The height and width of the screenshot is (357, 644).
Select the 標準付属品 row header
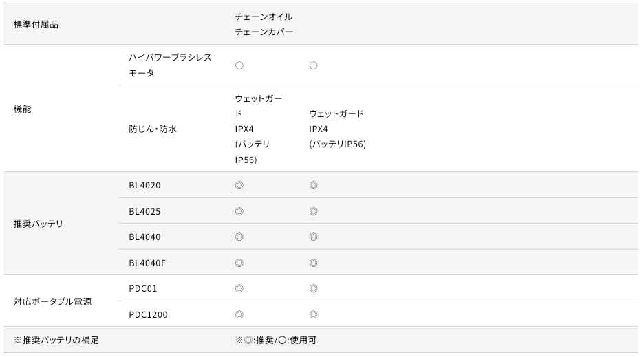click(x=36, y=24)
